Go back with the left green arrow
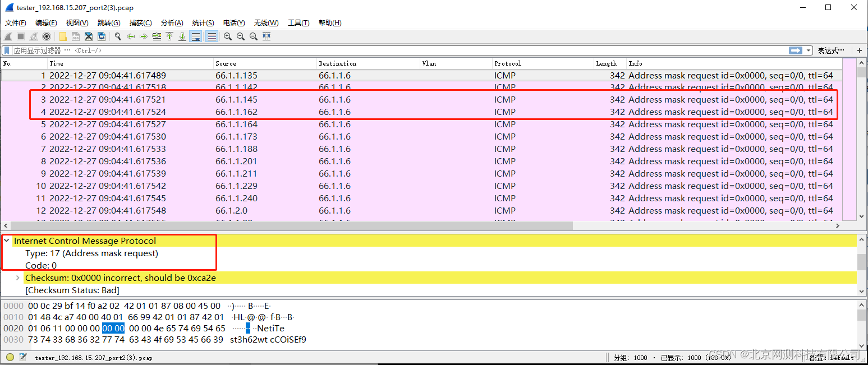 click(131, 36)
